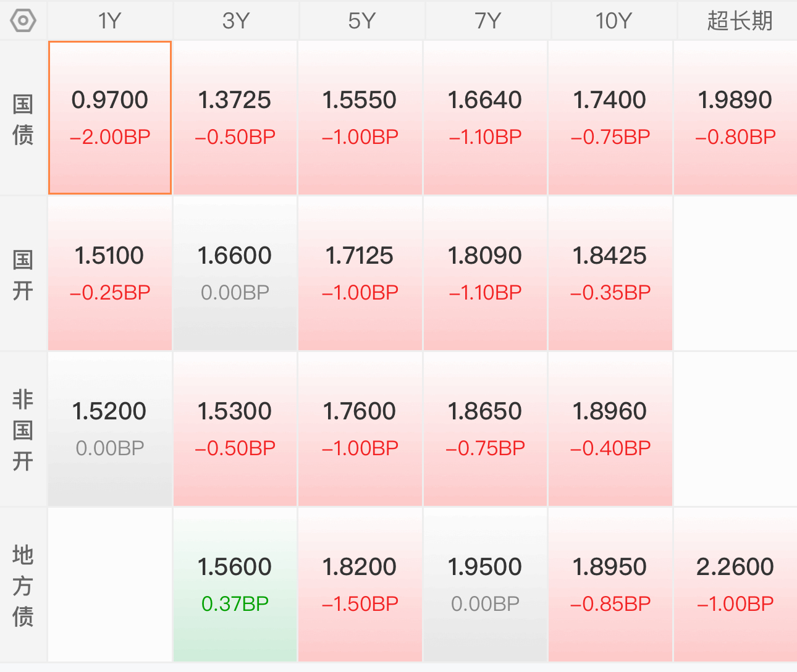
Task: Select the 超长期 column header
Action: (x=739, y=21)
